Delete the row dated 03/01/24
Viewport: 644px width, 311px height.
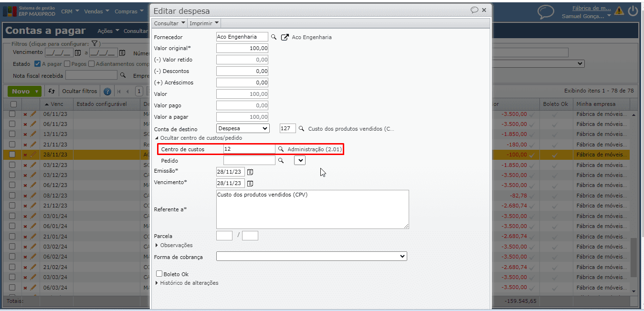25,216
